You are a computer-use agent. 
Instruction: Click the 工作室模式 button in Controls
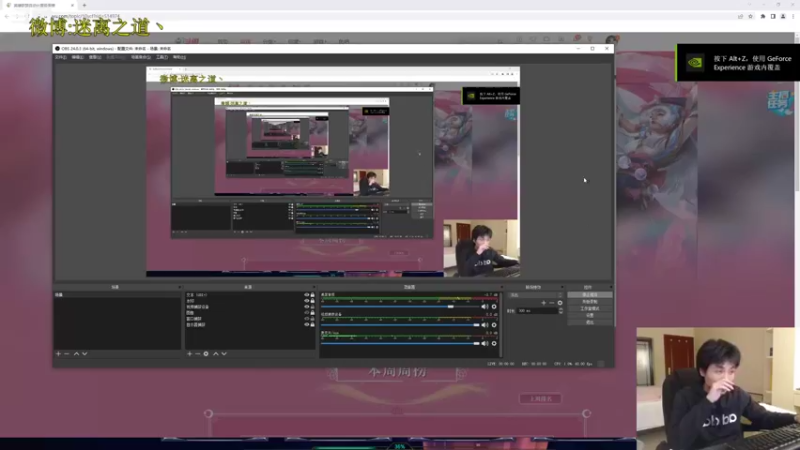click(x=590, y=309)
